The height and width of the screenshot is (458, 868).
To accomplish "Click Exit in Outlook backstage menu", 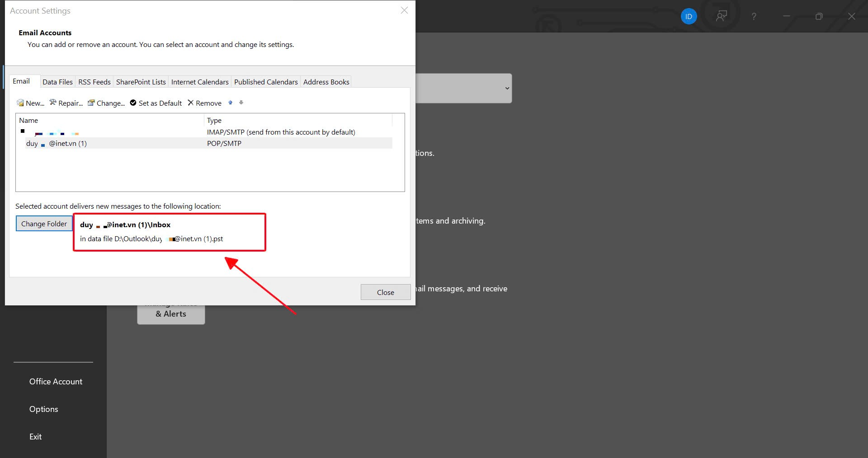I will pyautogui.click(x=35, y=437).
